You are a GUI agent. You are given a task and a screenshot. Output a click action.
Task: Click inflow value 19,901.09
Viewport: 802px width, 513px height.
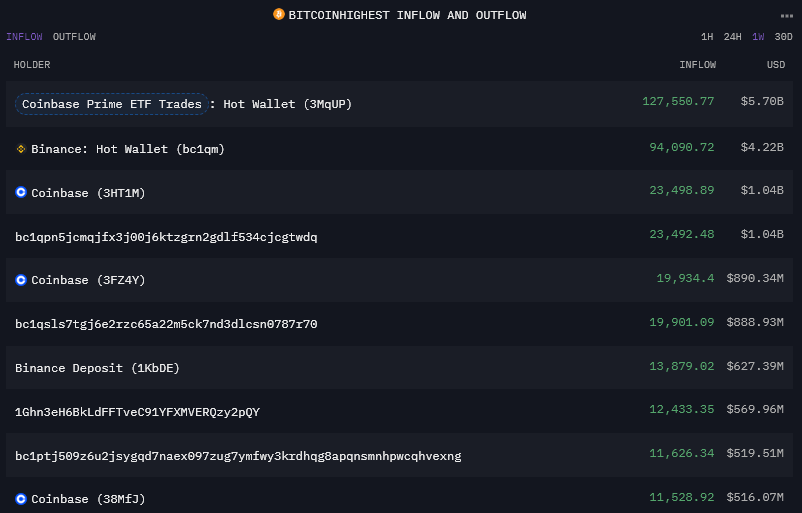[682, 322]
